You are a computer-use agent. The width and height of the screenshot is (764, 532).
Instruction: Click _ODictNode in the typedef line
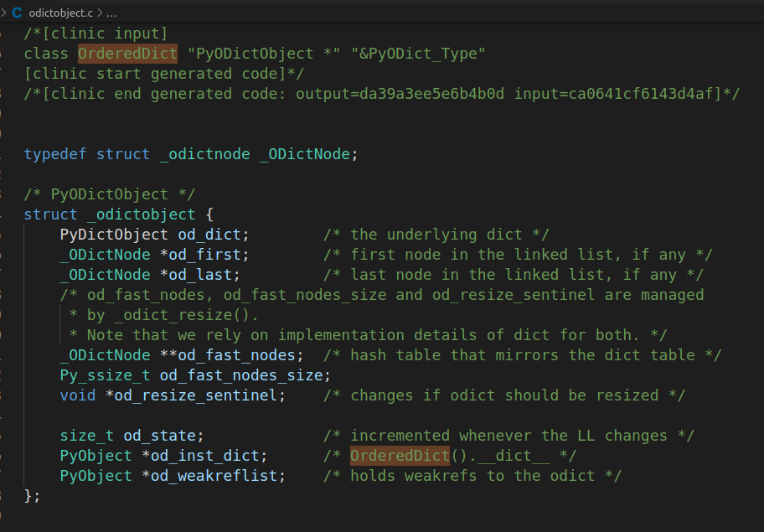[x=305, y=154]
